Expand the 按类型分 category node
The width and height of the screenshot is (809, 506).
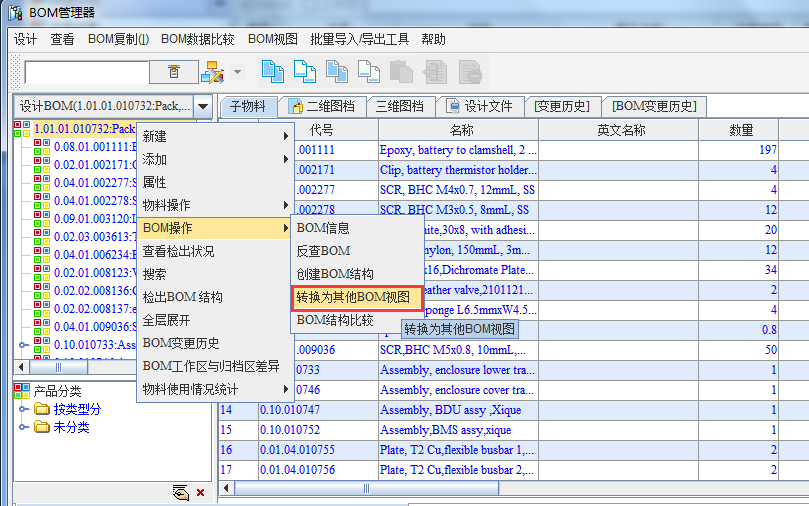coord(23,409)
